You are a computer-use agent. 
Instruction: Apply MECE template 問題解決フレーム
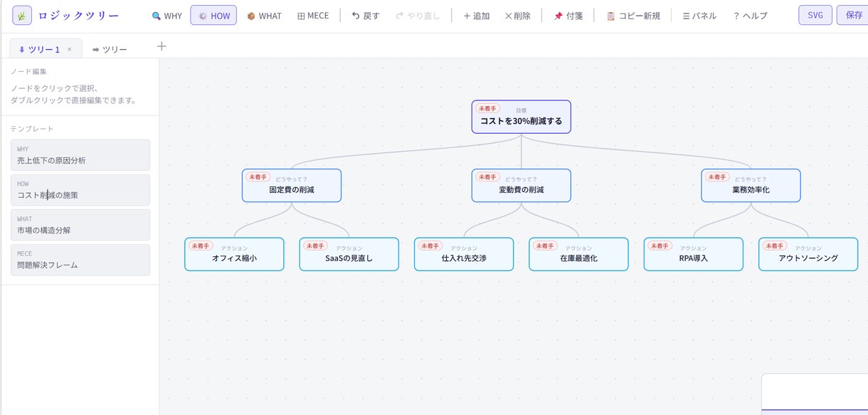click(x=80, y=260)
